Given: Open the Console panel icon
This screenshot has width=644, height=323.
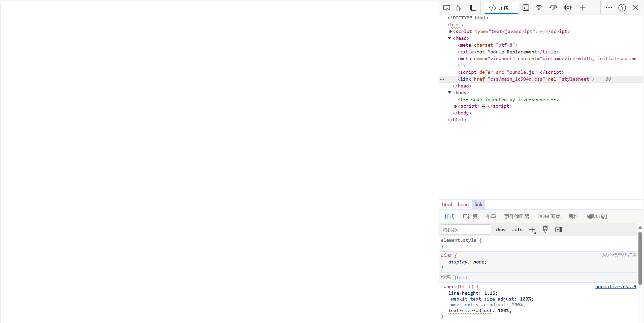Looking at the screenshot, I should (526, 8).
